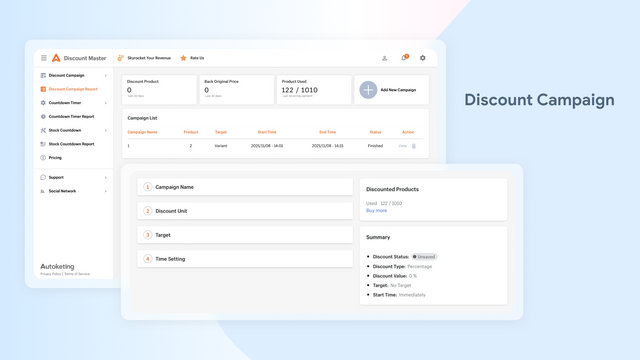
Task: Click the Pricing sidebar icon
Action: tap(43, 158)
